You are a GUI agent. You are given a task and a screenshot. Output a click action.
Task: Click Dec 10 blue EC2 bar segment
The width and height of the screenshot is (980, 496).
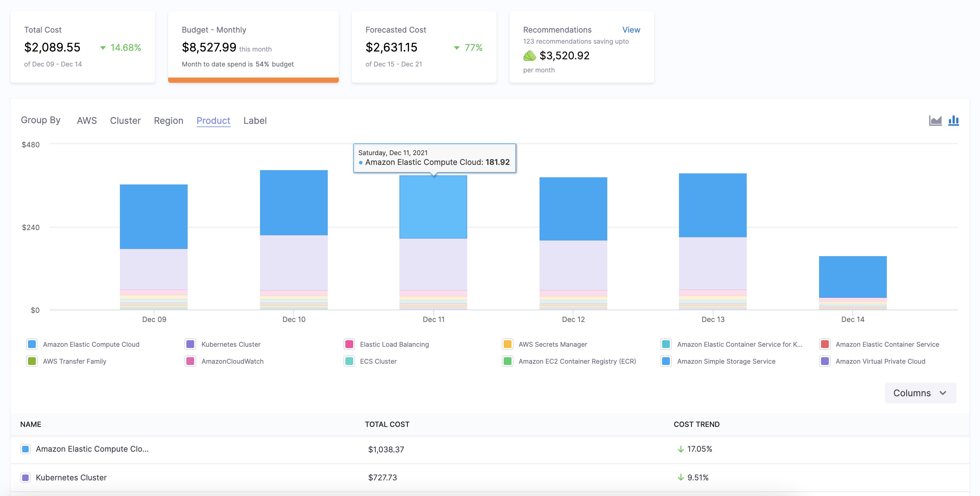(x=294, y=202)
